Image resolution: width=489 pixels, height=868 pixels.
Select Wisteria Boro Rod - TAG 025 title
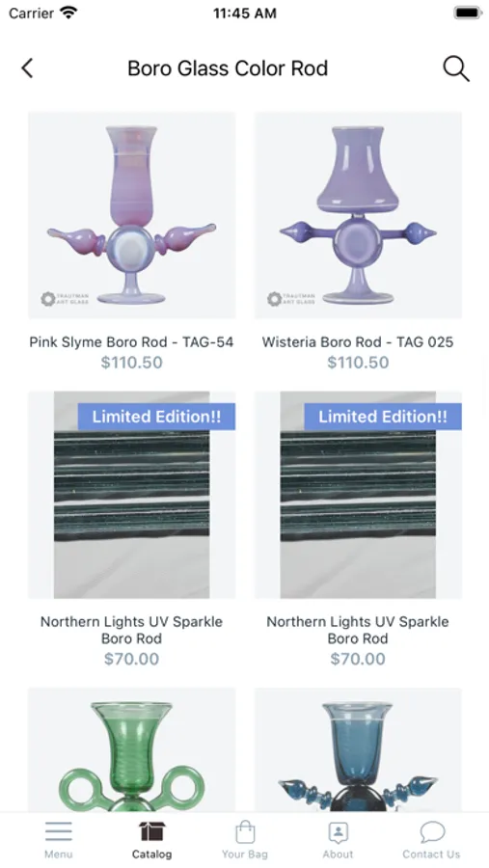pos(358,342)
